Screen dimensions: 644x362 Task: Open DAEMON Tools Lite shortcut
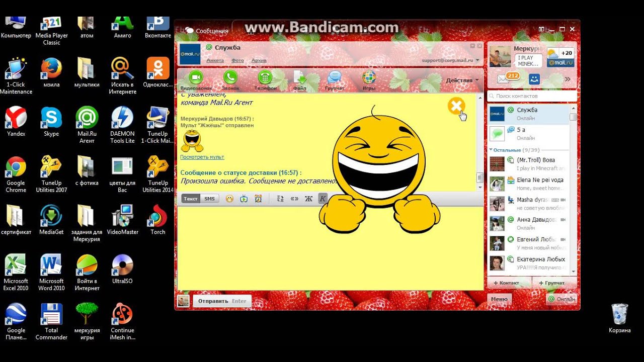pos(123,126)
